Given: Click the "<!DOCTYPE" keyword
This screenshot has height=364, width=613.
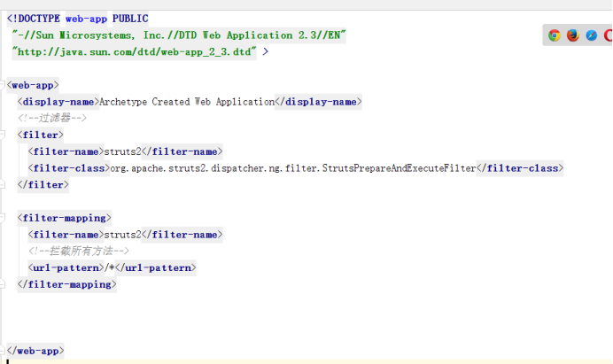Looking at the screenshot, I should click(34, 19).
